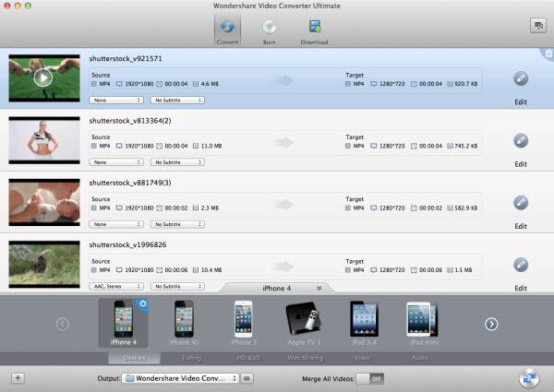Open output folder with icon beside Output path

coord(247,378)
